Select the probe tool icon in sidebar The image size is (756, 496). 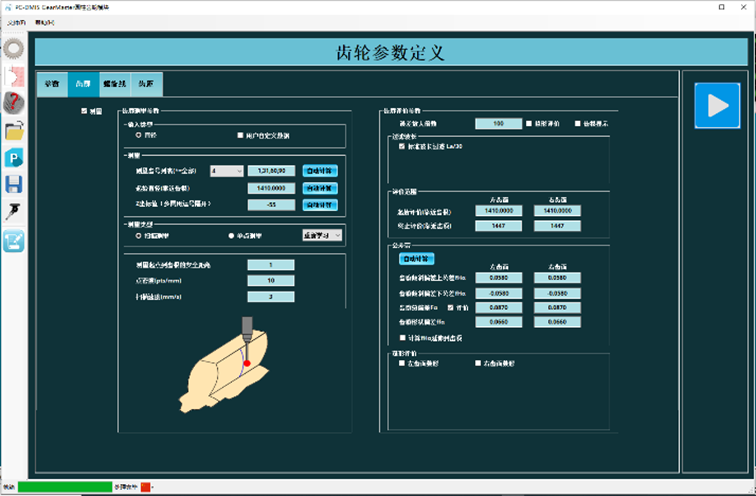tap(14, 211)
